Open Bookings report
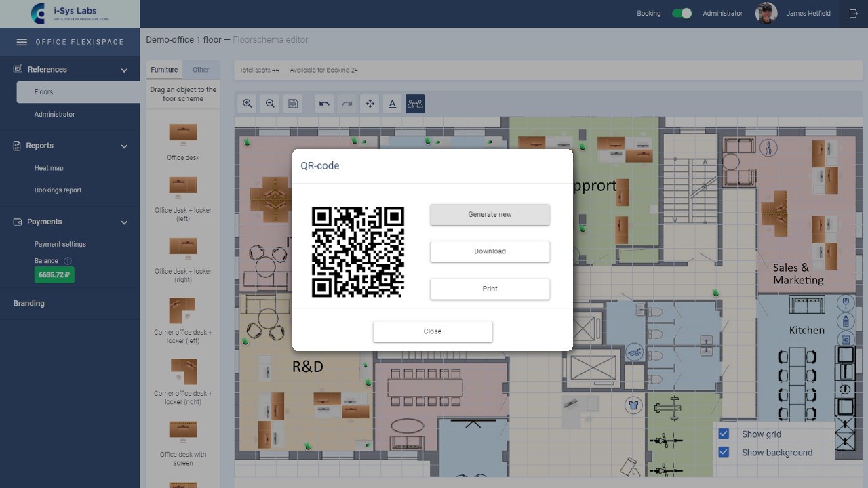Screen dimensions: 868x488 58,190
